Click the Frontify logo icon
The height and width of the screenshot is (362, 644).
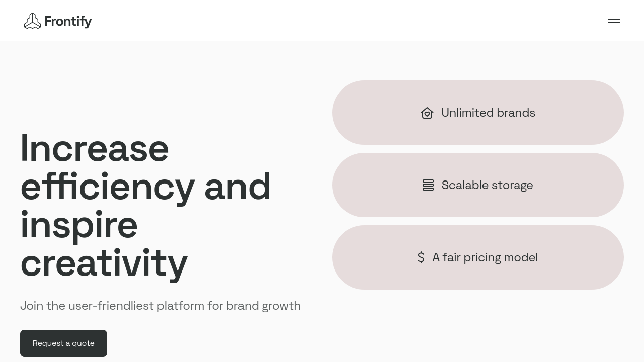(x=32, y=21)
